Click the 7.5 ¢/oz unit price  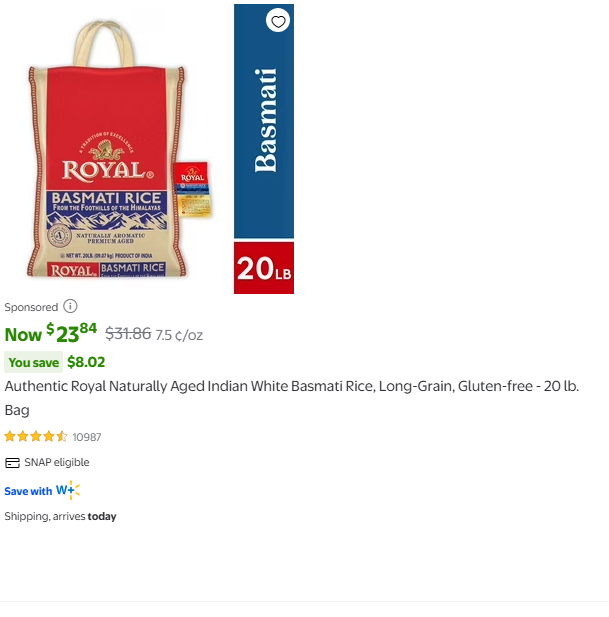click(179, 335)
